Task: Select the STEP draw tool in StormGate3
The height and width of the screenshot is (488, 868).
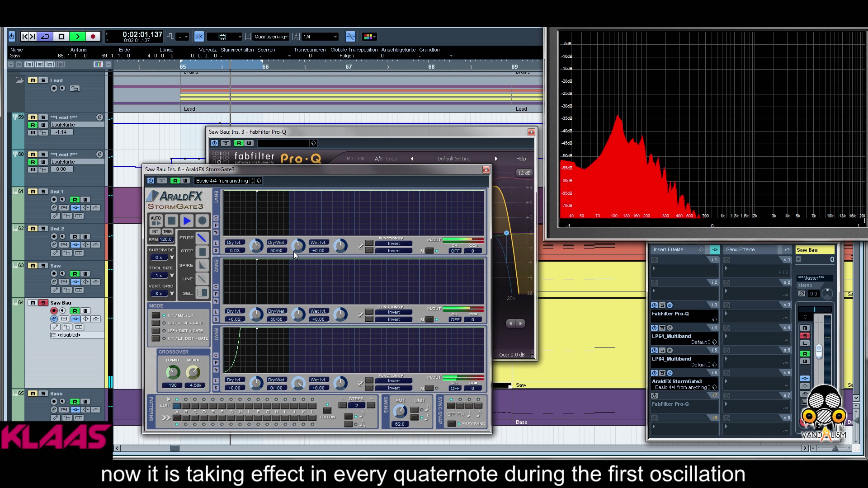Action: pos(202,251)
